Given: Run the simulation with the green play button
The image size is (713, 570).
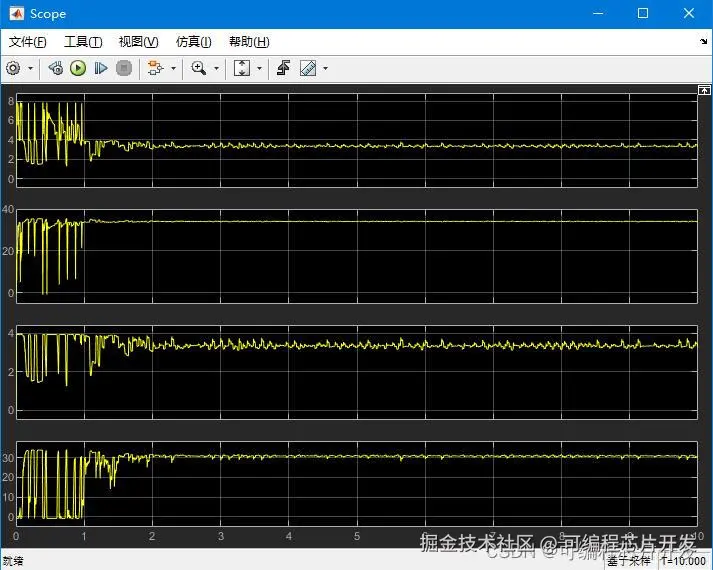Looking at the screenshot, I should coord(78,68).
